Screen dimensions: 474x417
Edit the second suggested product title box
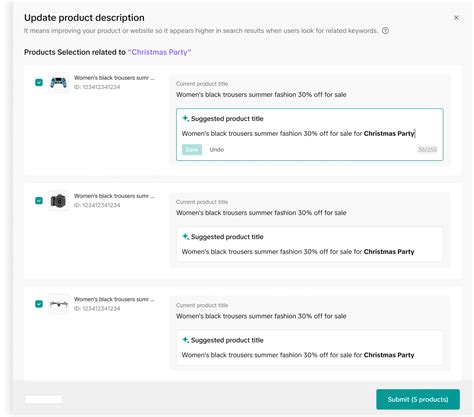click(x=310, y=245)
